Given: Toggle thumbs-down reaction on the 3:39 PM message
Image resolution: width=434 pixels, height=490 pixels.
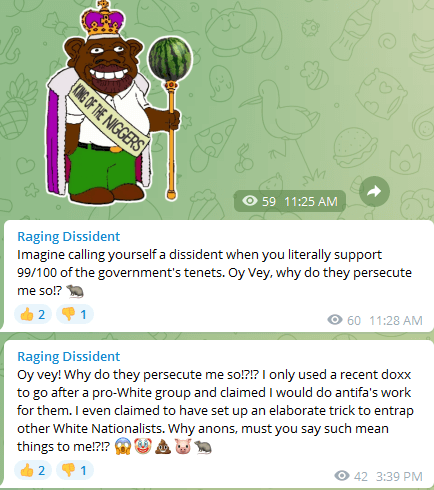Looking at the screenshot, I should point(75,470).
